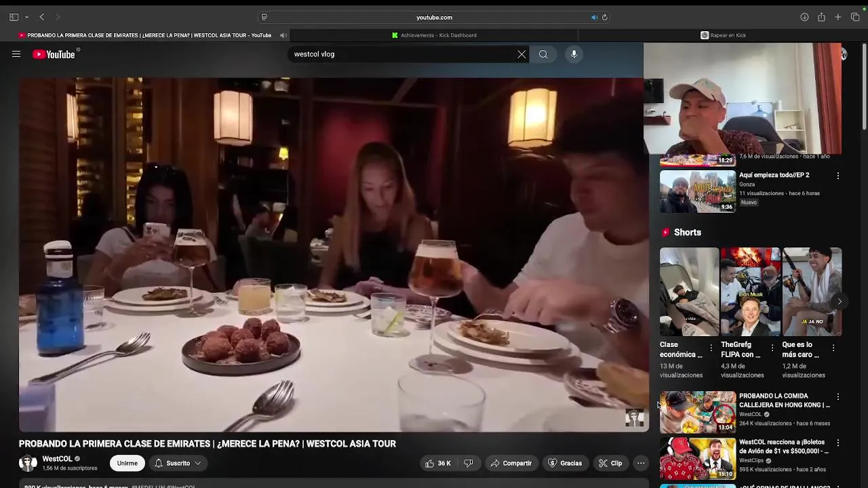Click the Shorts logo icon
The image size is (868, 488).
[x=665, y=232]
